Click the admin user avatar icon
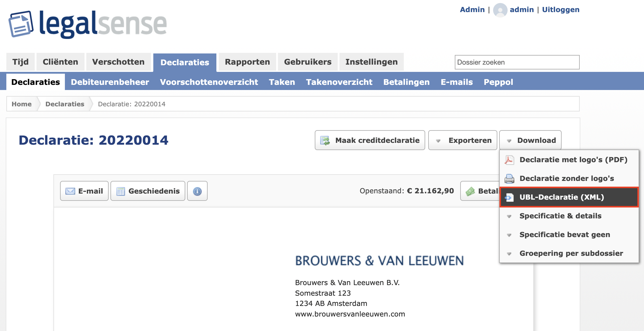 [500, 10]
